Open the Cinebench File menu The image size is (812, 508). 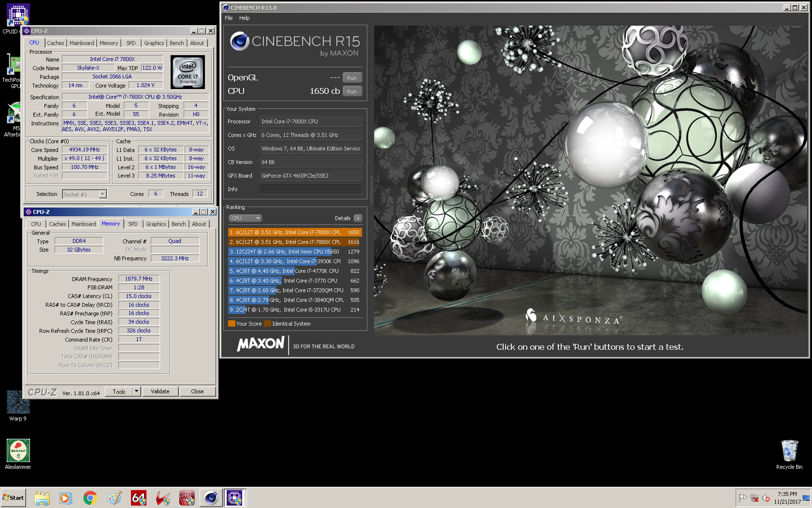[229, 18]
